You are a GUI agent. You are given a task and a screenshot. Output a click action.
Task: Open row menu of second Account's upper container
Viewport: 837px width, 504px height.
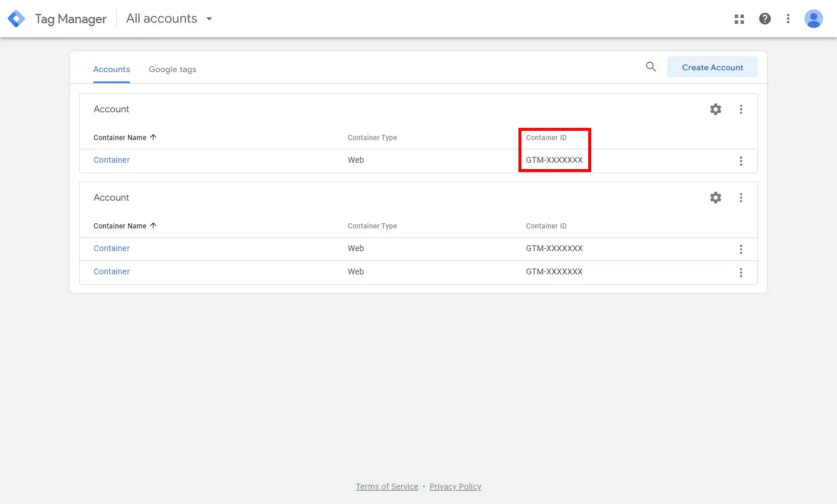point(741,249)
